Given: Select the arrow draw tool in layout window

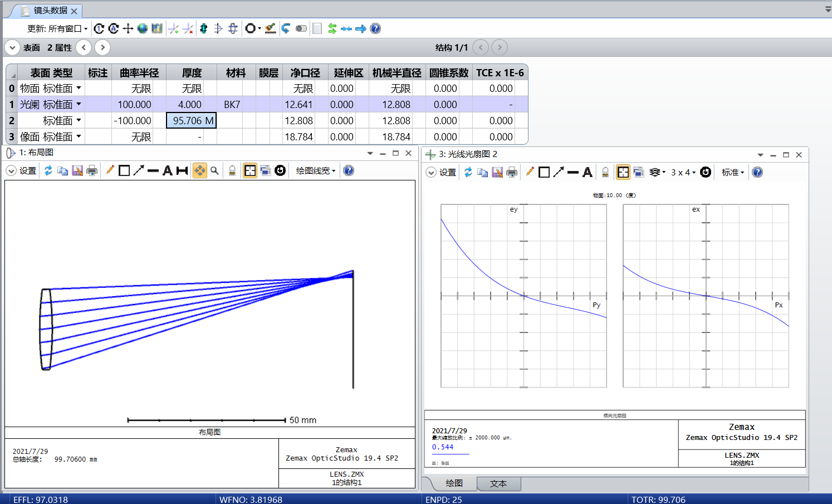Looking at the screenshot, I should 139,170.
